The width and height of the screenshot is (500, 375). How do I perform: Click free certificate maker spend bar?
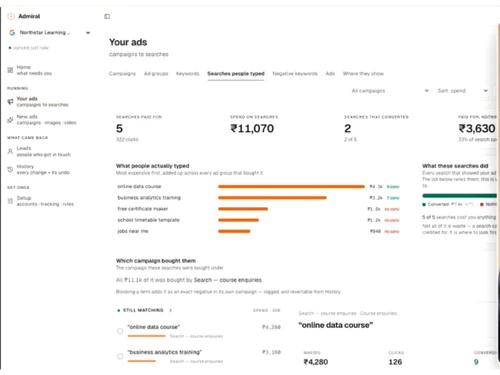[x=243, y=209]
